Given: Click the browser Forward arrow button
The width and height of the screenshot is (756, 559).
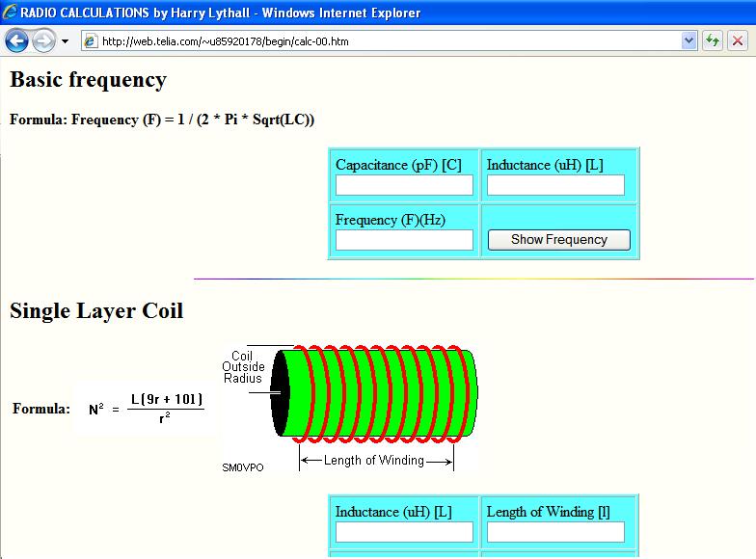Looking at the screenshot, I should tap(43, 40).
